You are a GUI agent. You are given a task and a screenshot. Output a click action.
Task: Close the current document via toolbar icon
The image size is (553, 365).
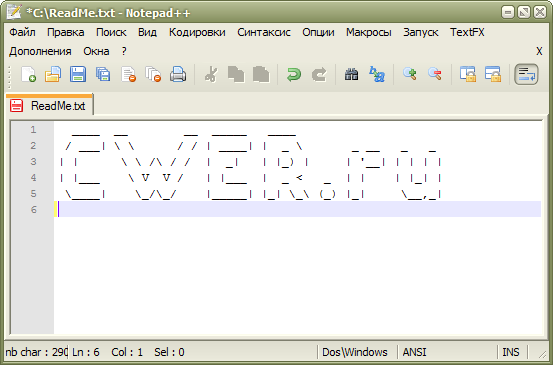tap(128, 74)
